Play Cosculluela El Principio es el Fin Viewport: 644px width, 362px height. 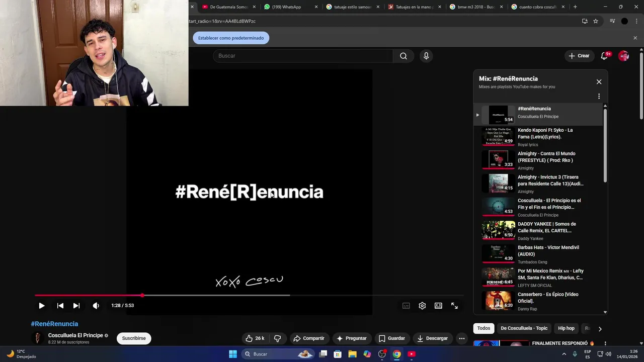pos(538,207)
